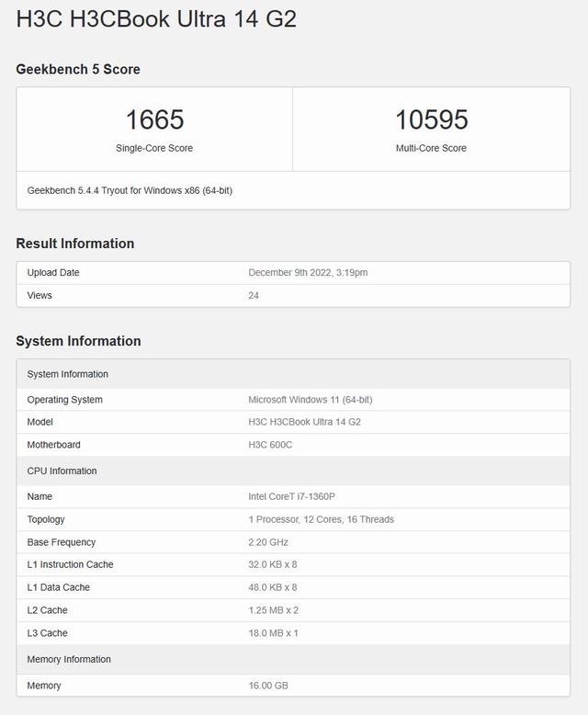Click the Geekbench 5 Score heading
The width and height of the screenshot is (588, 715).
point(78,69)
